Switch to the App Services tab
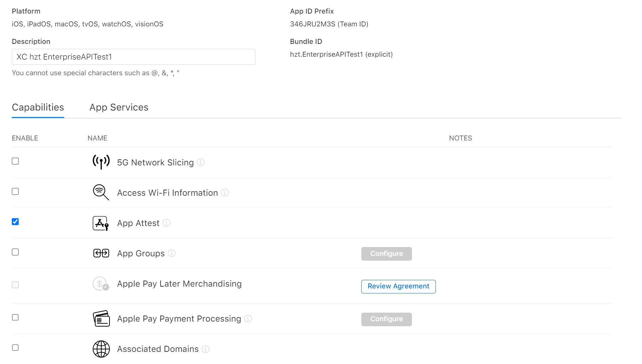Viewport: 642px width, 364px height. (x=119, y=107)
